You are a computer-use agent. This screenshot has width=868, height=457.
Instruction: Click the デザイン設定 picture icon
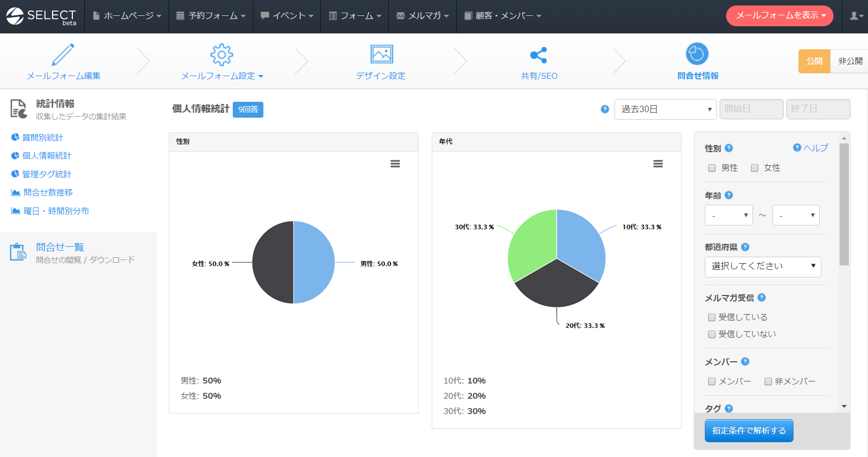click(382, 54)
